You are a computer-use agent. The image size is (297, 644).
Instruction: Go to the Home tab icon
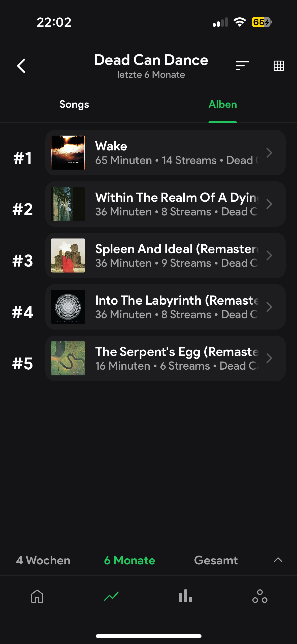(x=37, y=596)
